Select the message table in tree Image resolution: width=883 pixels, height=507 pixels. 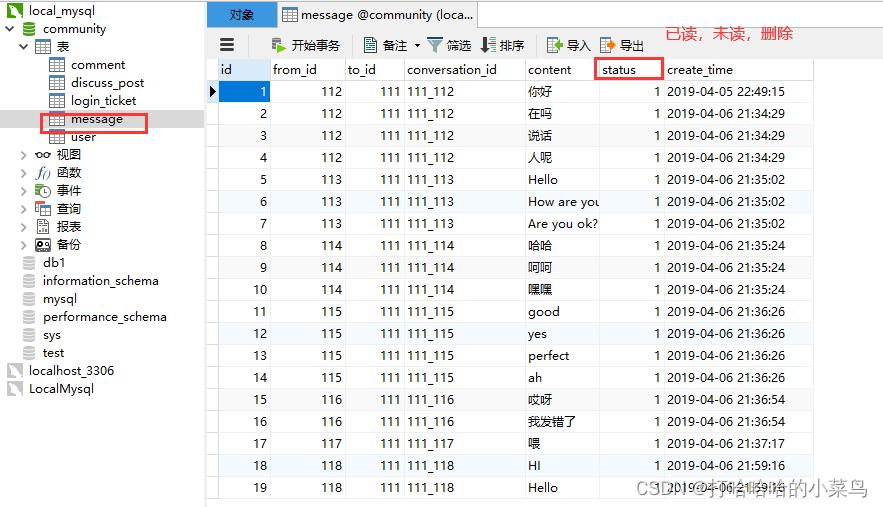pyautogui.click(x=96, y=119)
